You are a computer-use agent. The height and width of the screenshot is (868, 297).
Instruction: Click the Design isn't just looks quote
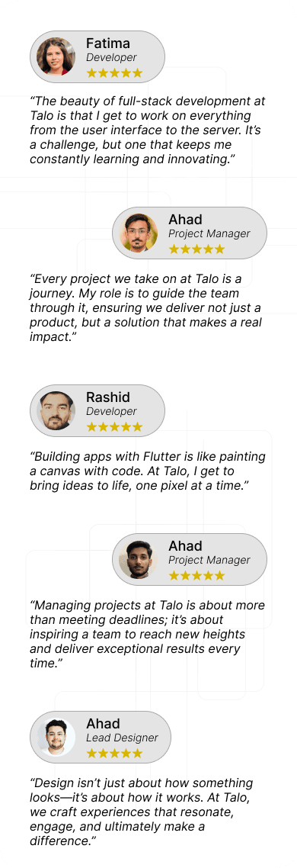[142, 812]
